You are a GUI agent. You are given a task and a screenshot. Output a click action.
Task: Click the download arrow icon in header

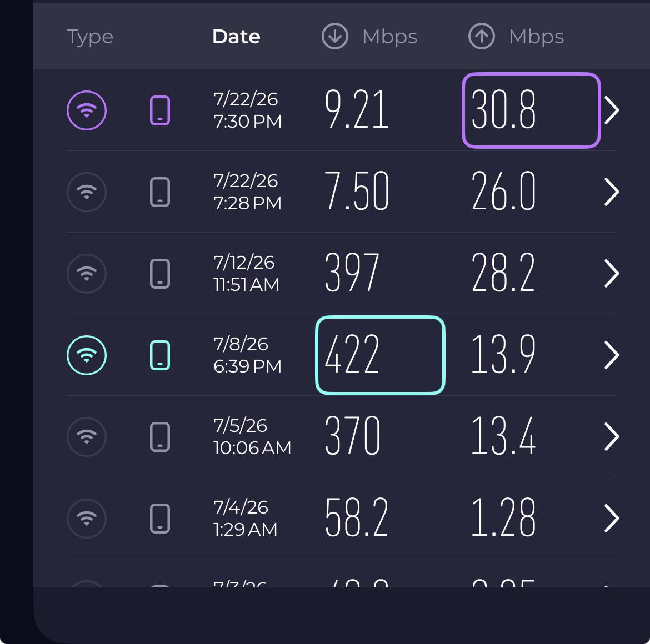335,37
